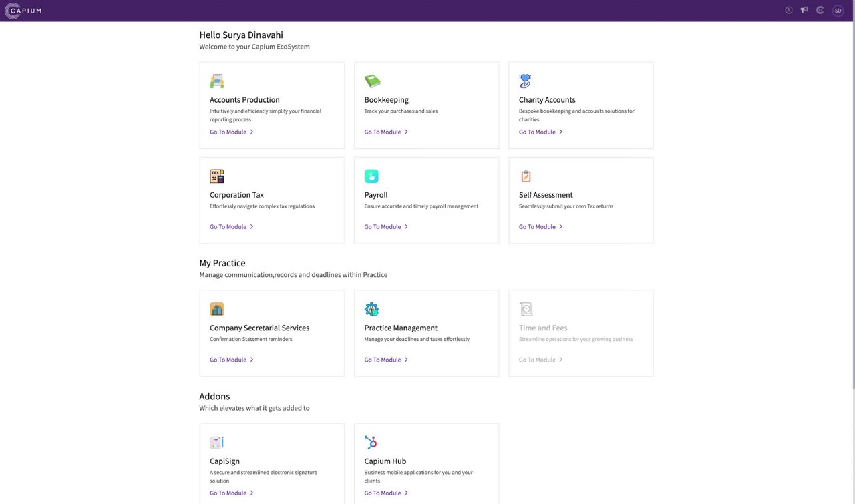Go to the Practice Management module
This screenshot has width=855, height=504.
point(386,360)
